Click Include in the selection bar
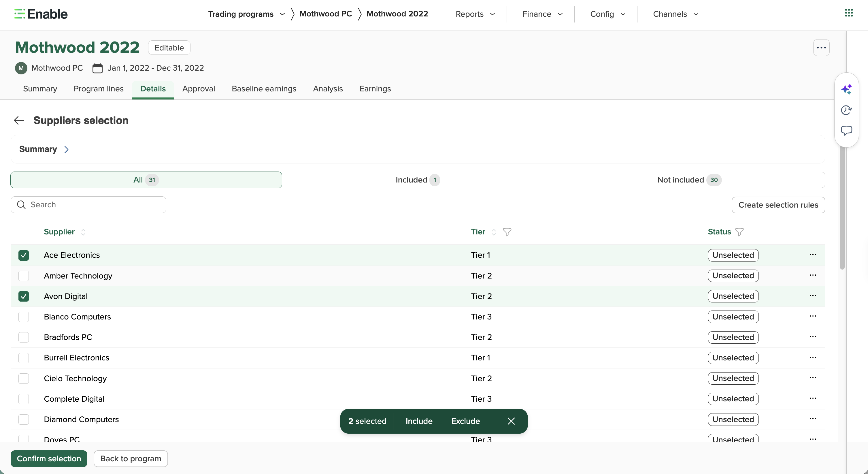Image resolution: width=868 pixels, height=474 pixels. 419,421
